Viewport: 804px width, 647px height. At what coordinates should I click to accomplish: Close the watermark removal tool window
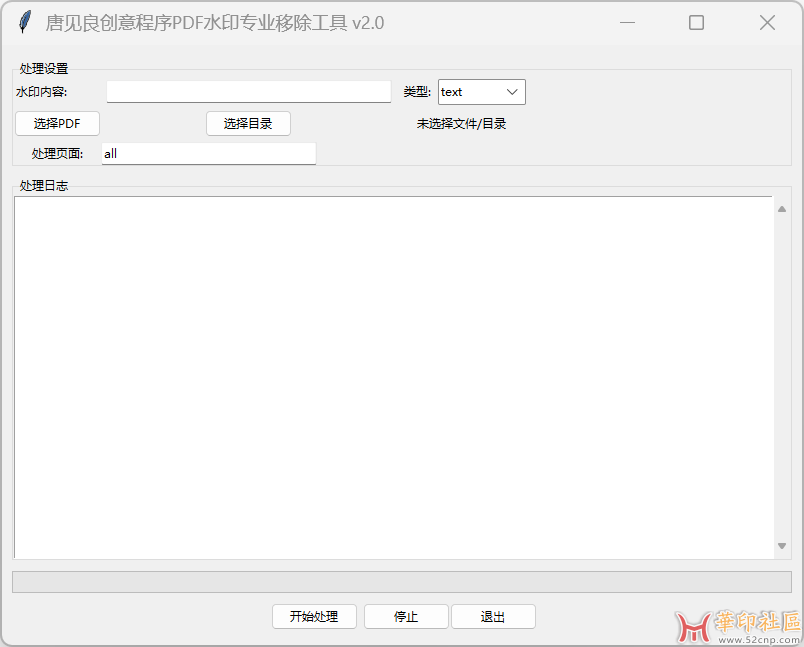[x=767, y=23]
